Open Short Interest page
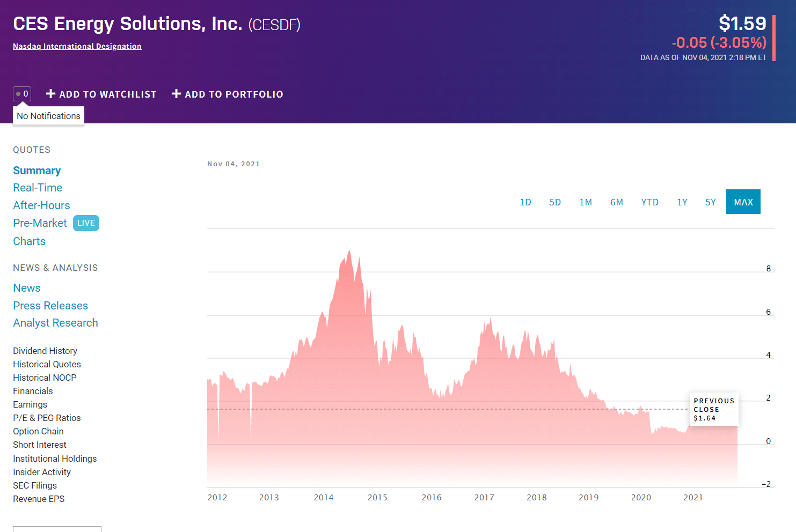Screen dimensions: 796x532 [x=40, y=445]
